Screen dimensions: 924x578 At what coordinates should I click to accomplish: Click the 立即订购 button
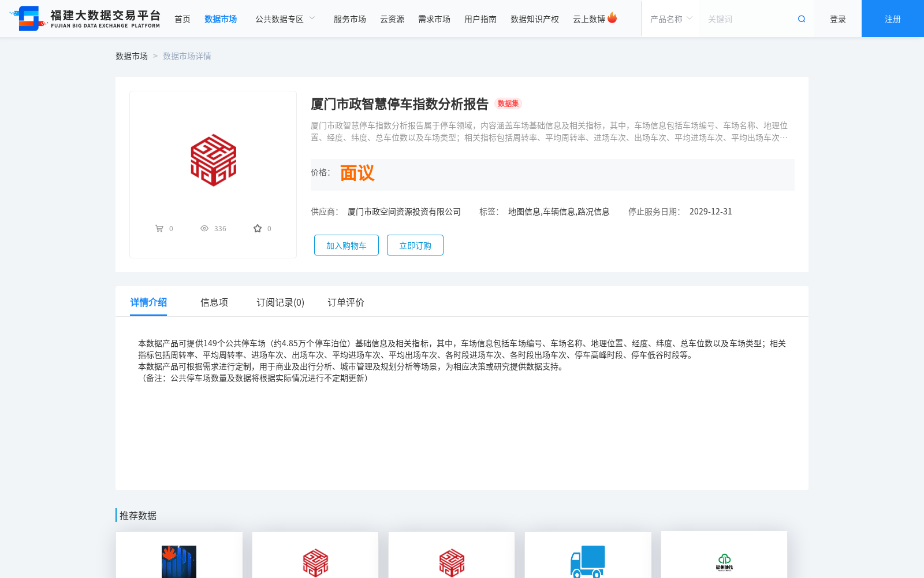[x=415, y=245]
